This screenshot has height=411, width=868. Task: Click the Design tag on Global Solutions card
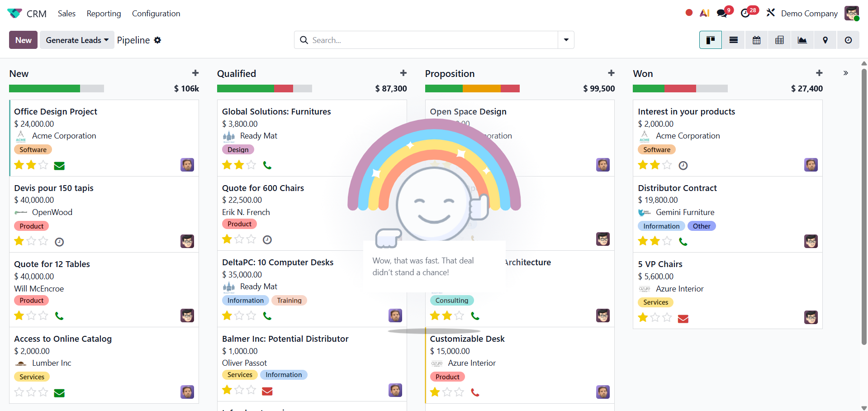(x=238, y=149)
